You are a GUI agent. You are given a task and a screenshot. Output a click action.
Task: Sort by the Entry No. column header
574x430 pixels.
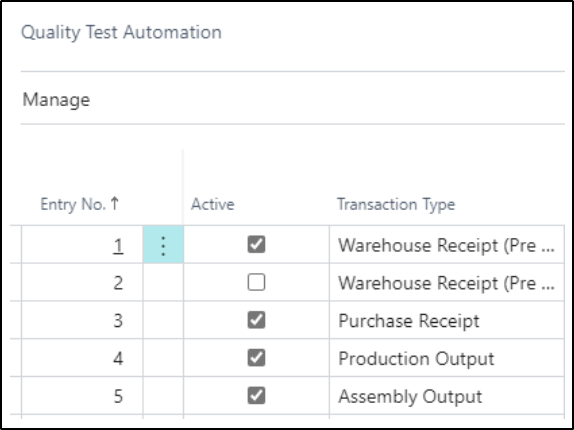(x=73, y=204)
